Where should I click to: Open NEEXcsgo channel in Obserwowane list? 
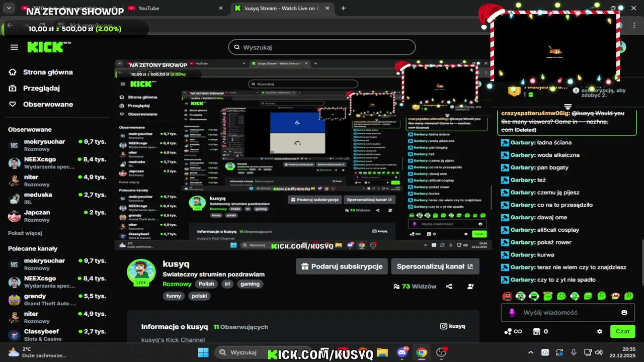(57, 162)
